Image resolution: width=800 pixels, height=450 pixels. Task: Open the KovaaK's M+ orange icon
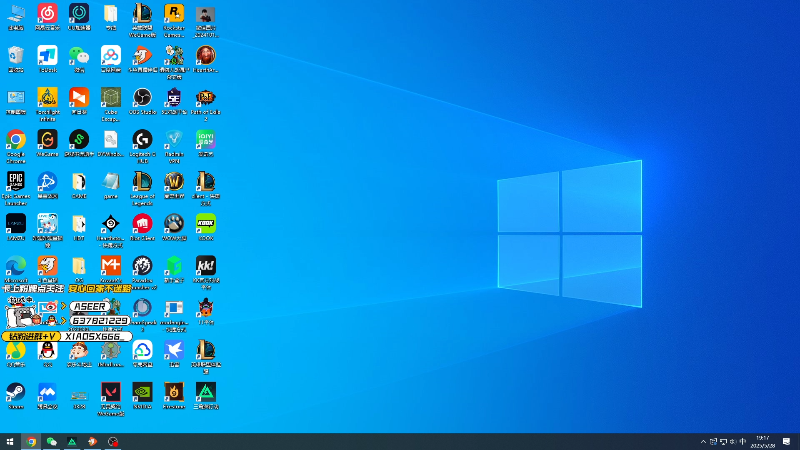click(111, 270)
